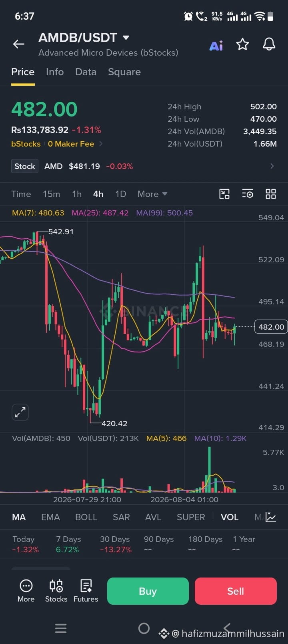This screenshot has height=644, width=288.
Task: Tap the tallest green volume bar
Action: coord(209,469)
